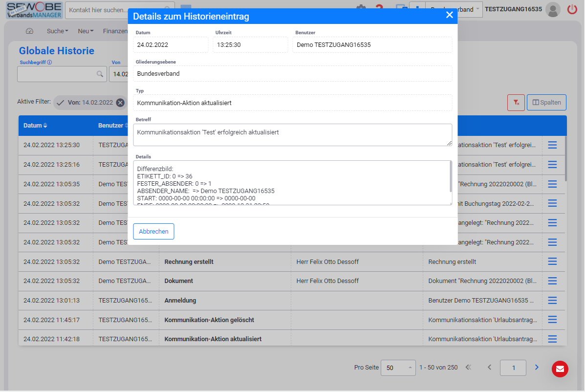Image resolution: width=585 pixels, height=392 pixels.
Task: Sort the table by Datum column
Action: coord(35,126)
